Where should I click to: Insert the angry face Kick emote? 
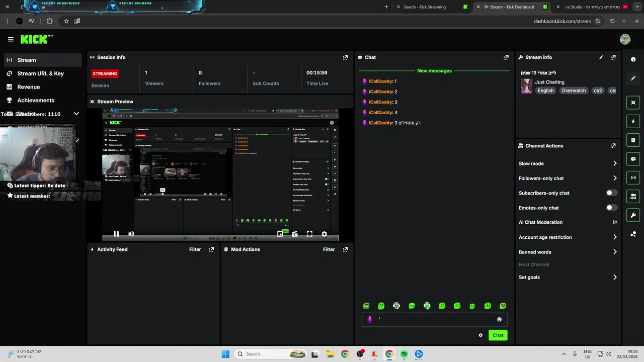[x=366, y=306]
